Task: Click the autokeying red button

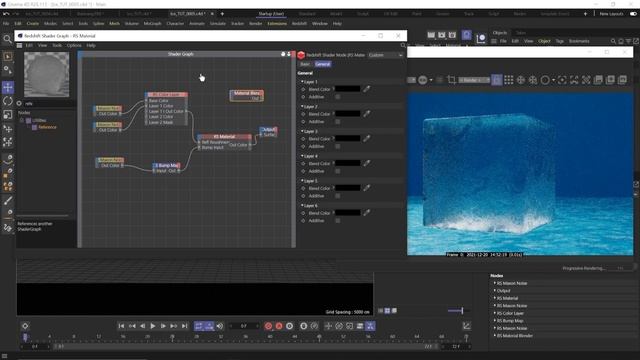Action: 279,326
